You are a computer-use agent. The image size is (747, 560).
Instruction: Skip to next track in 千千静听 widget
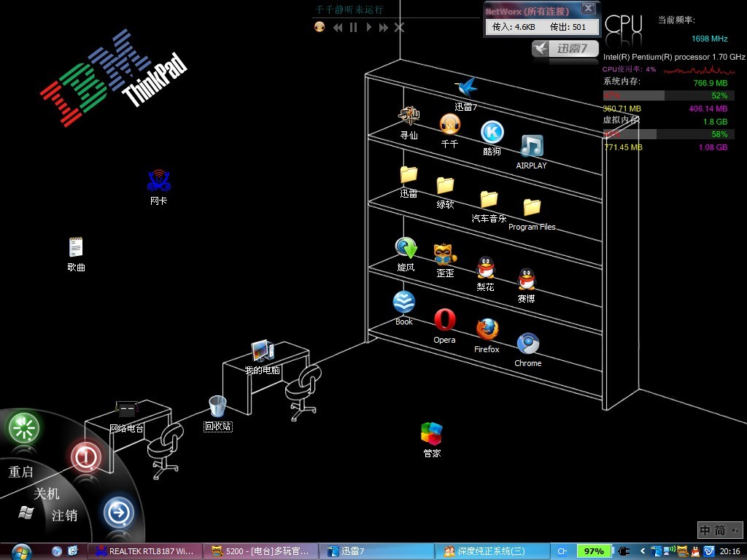384,28
